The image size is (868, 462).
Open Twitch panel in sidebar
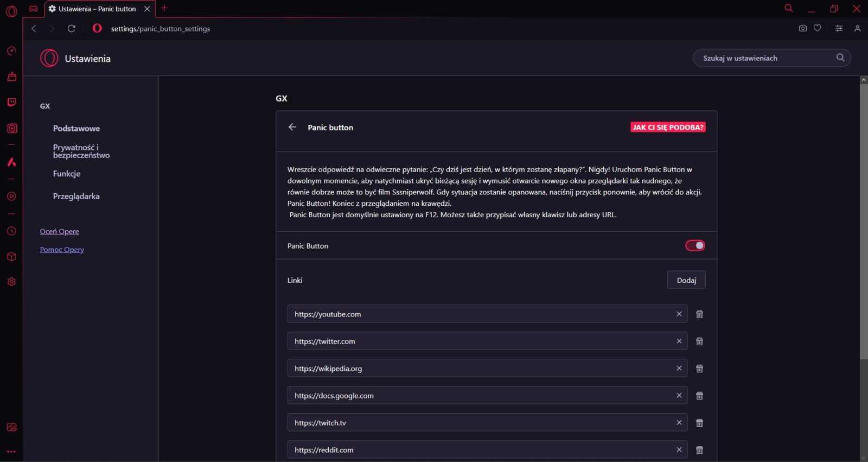[11, 103]
